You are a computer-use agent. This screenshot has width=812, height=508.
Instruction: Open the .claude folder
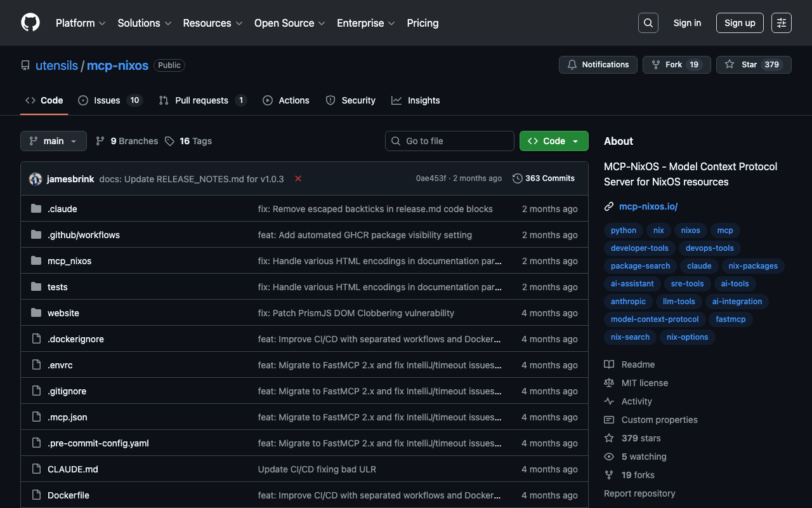click(62, 209)
